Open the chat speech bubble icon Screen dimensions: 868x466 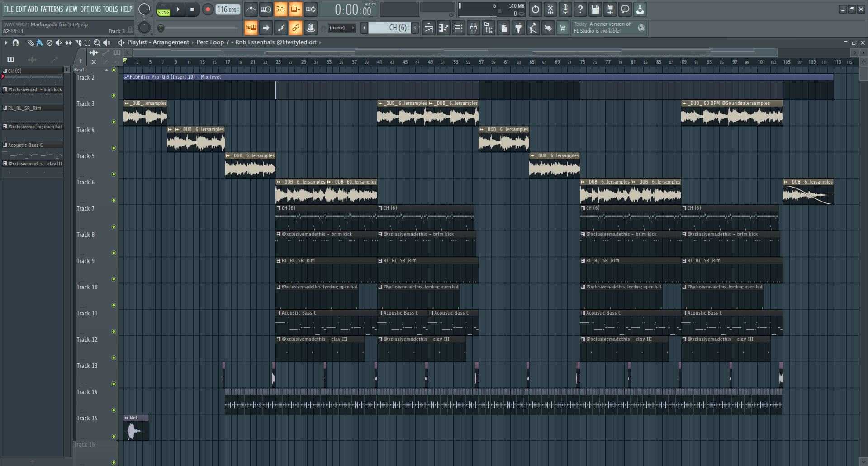[x=625, y=9]
